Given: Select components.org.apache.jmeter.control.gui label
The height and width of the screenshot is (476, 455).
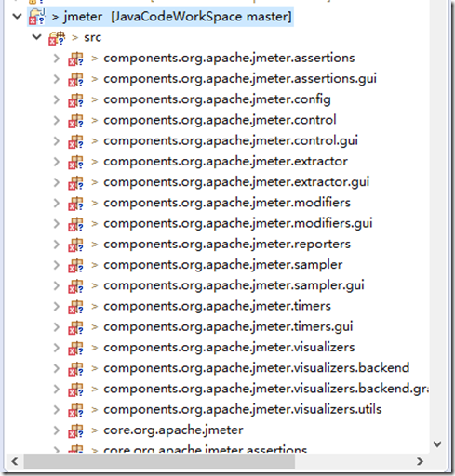Looking at the screenshot, I should tap(231, 141).
